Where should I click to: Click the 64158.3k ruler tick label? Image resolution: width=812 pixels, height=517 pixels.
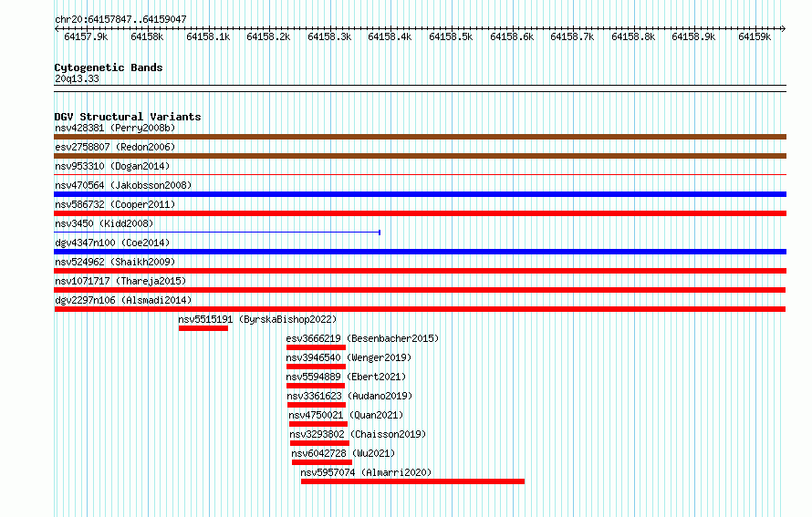[x=329, y=36]
